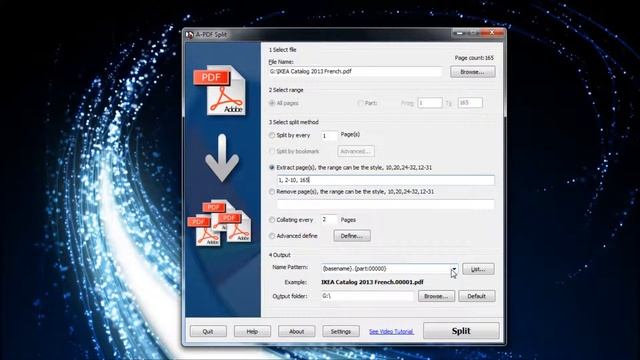The width and height of the screenshot is (640, 360).
Task: Follow the See Video Tutorial link
Action: (391, 331)
